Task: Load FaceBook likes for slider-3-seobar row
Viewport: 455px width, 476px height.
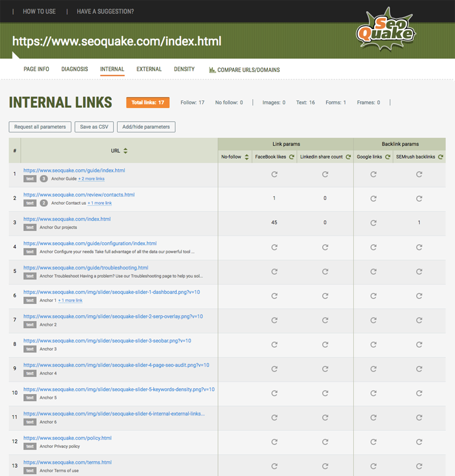Action: (x=274, y=345)
